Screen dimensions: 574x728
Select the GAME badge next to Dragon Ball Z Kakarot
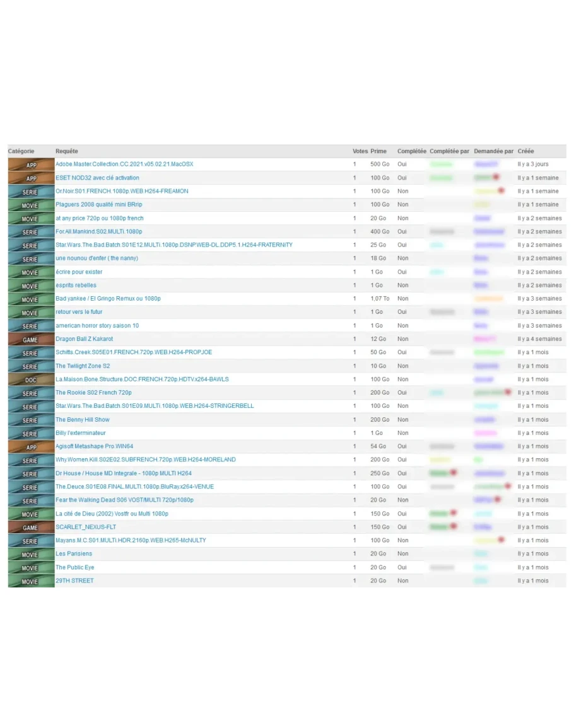[x=31, y=339]
